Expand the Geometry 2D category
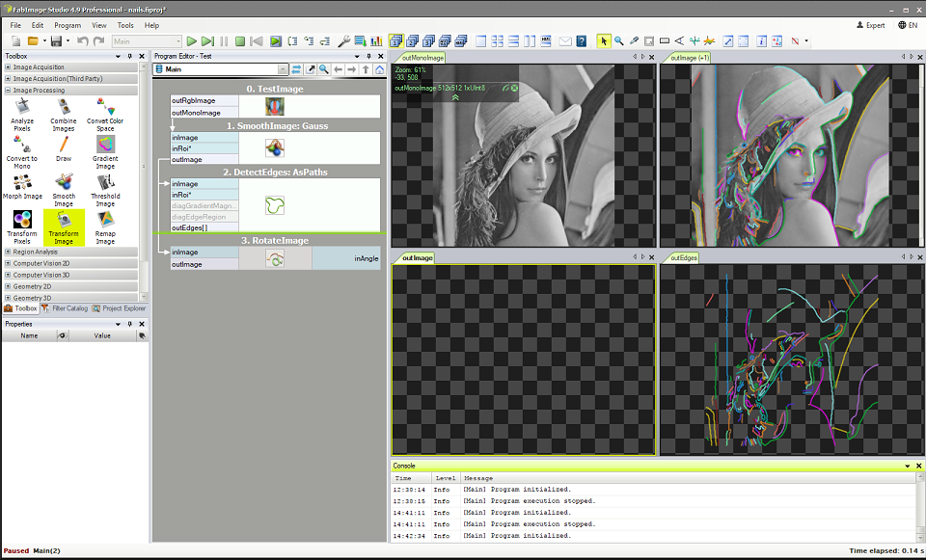The height and width of the screenshot is (560, 926). tap(8, 286)
